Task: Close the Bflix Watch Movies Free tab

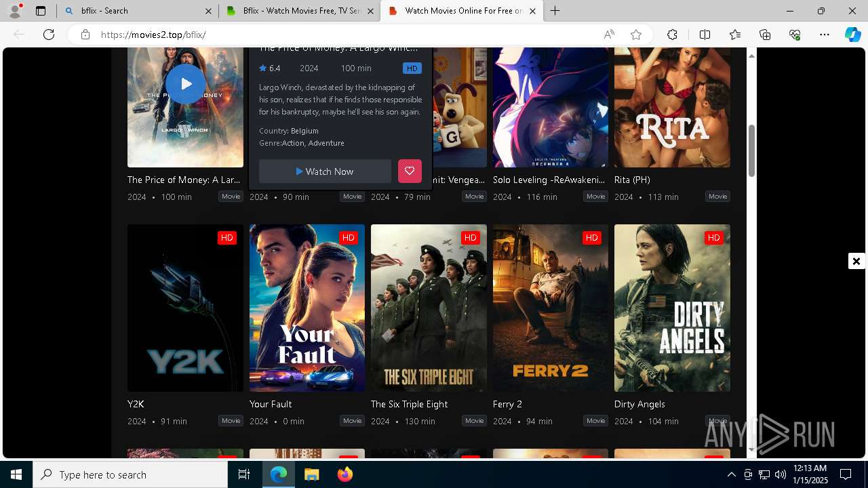Action: (370, 11)
